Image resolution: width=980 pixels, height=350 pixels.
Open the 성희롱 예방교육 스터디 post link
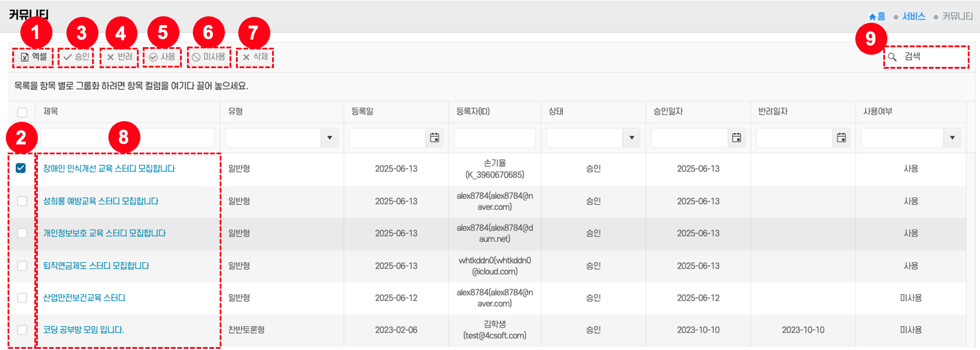[x=101, y=201]
